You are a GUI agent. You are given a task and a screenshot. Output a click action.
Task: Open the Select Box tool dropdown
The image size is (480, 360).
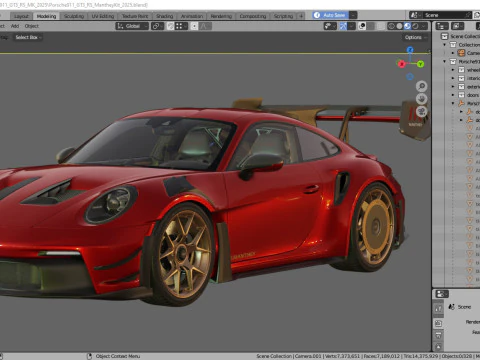coord(28,37)
